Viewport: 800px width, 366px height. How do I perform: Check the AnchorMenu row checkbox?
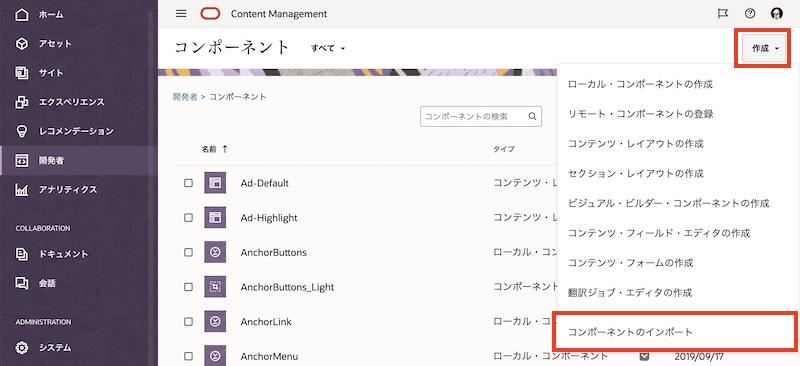tap(188, 356)
